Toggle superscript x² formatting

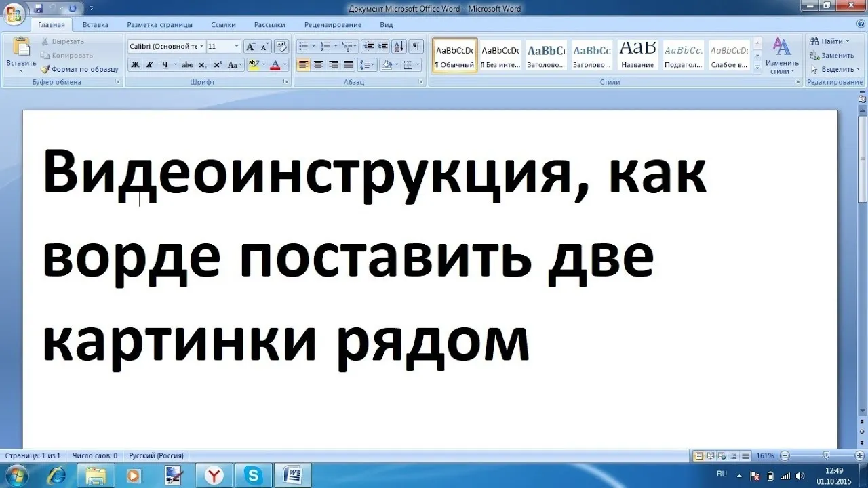(218, 65)
